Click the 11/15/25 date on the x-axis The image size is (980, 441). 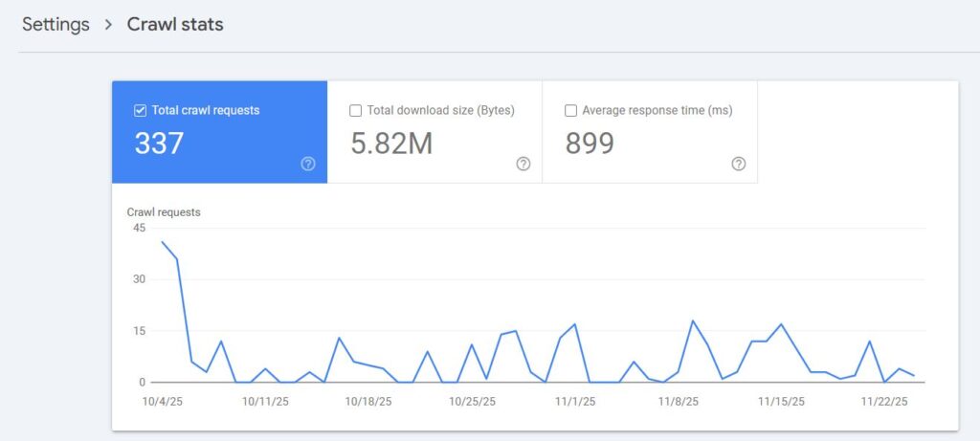(781, 402)
